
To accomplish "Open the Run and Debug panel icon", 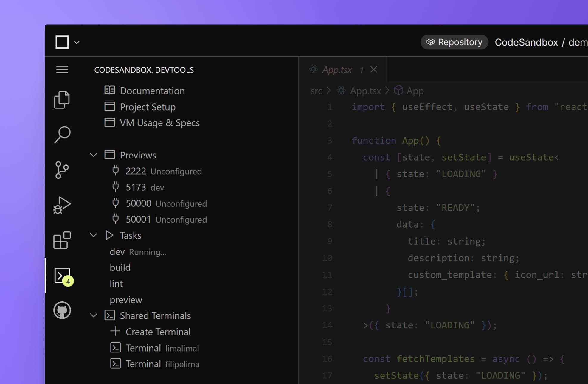I will (x=62, y=205).
